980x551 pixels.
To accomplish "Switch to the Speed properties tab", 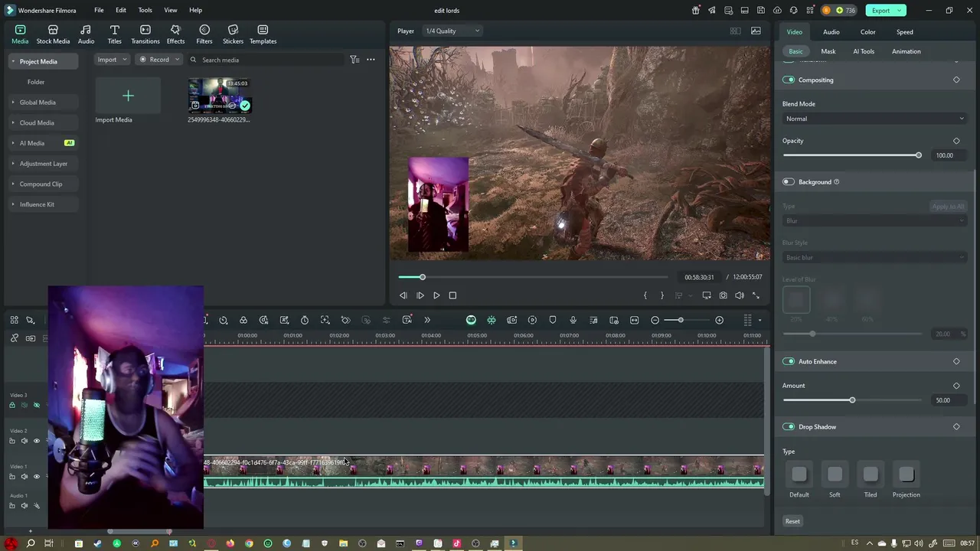I will (x=904, y=32).
